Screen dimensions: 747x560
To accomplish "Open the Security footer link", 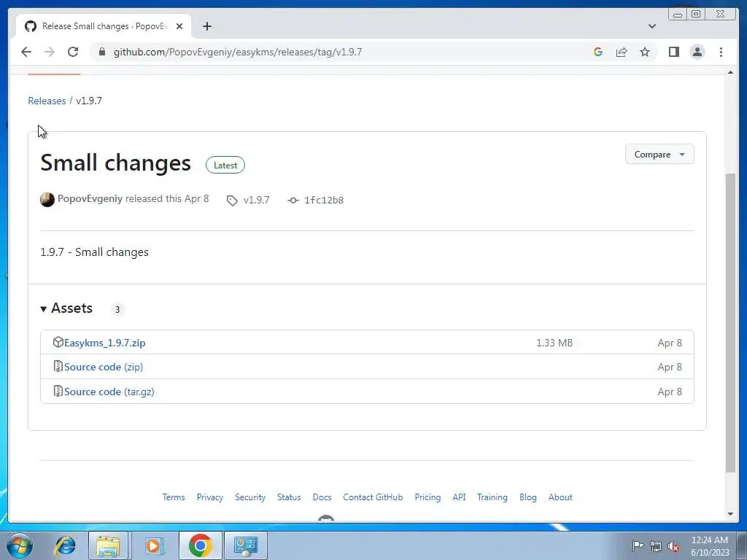I will click(x=250, y=497).
